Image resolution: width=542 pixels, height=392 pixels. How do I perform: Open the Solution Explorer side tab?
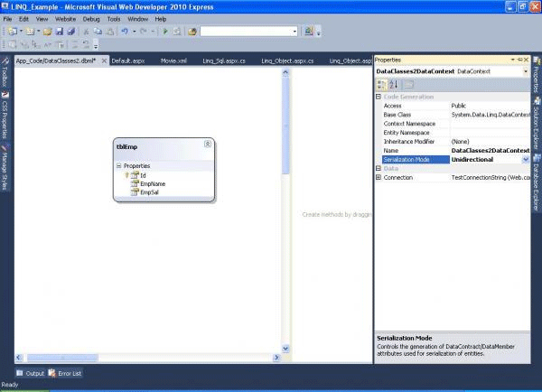[537, 124]
